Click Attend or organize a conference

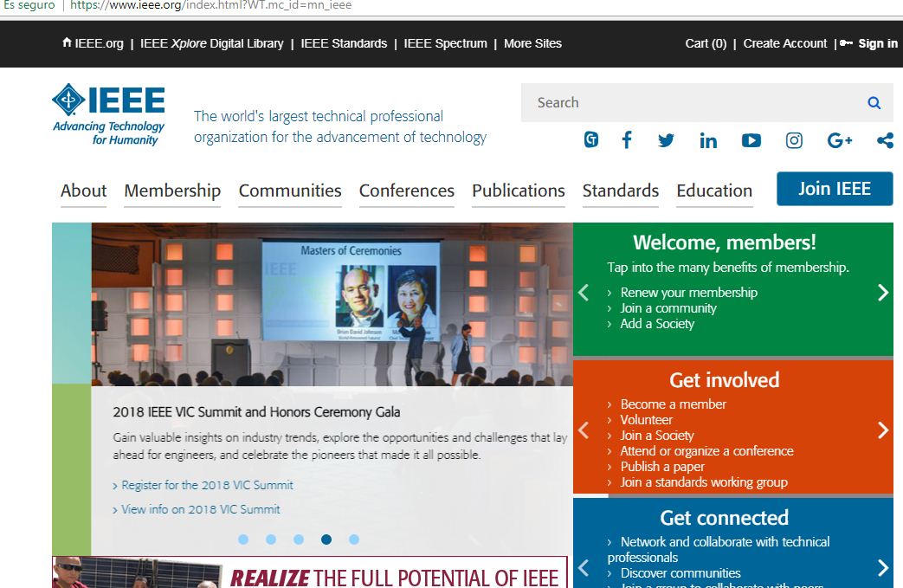click(706, 451)
